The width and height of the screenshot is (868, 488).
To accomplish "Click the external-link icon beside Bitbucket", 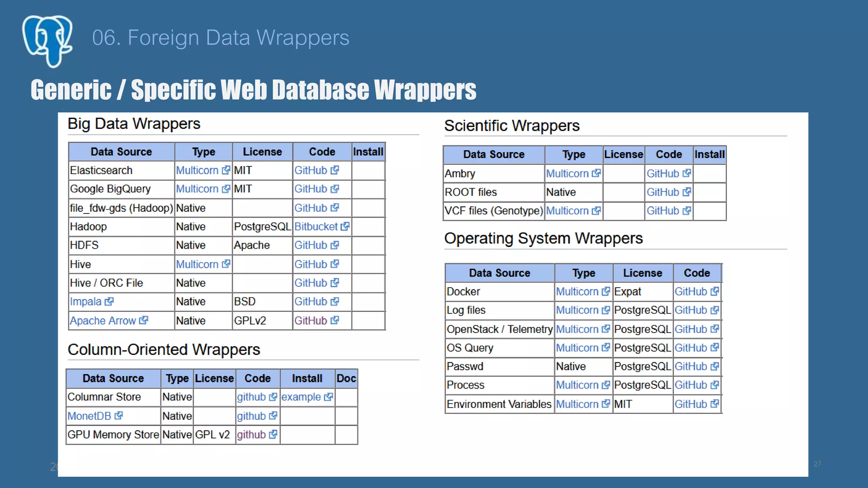I will click(345, 227).
